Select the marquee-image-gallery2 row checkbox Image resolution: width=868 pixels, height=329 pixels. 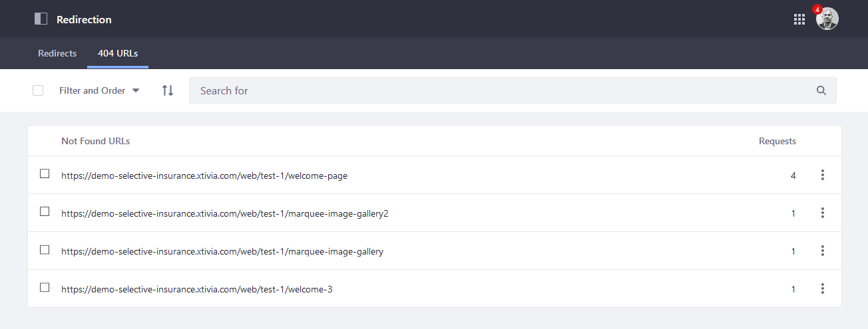coord(45,212)
